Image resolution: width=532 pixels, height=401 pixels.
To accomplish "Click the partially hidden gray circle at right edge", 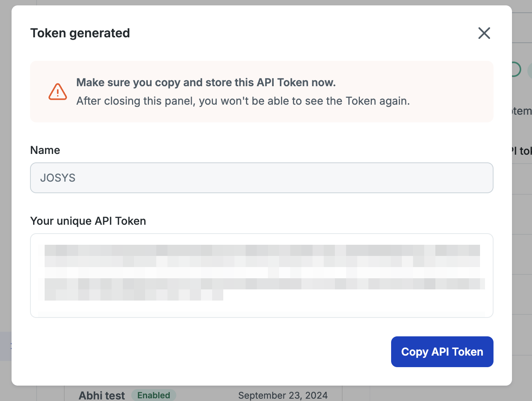I will [530, 70].
